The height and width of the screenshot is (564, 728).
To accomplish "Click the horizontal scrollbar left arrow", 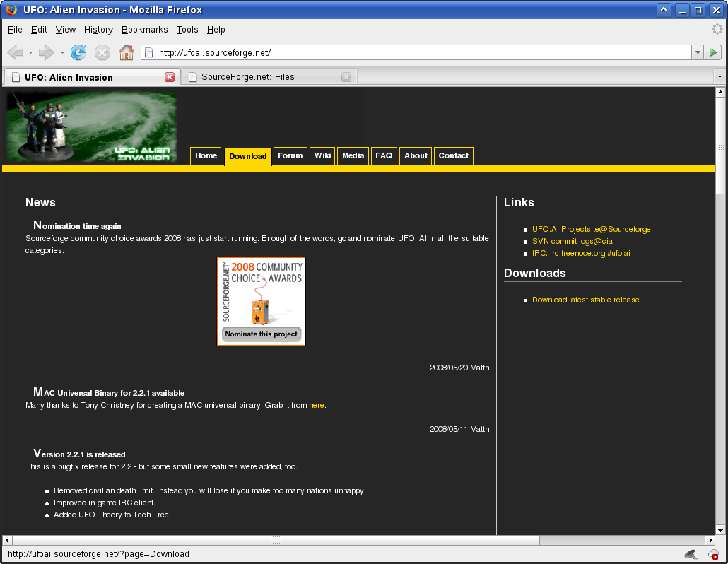I will (7, 541).
